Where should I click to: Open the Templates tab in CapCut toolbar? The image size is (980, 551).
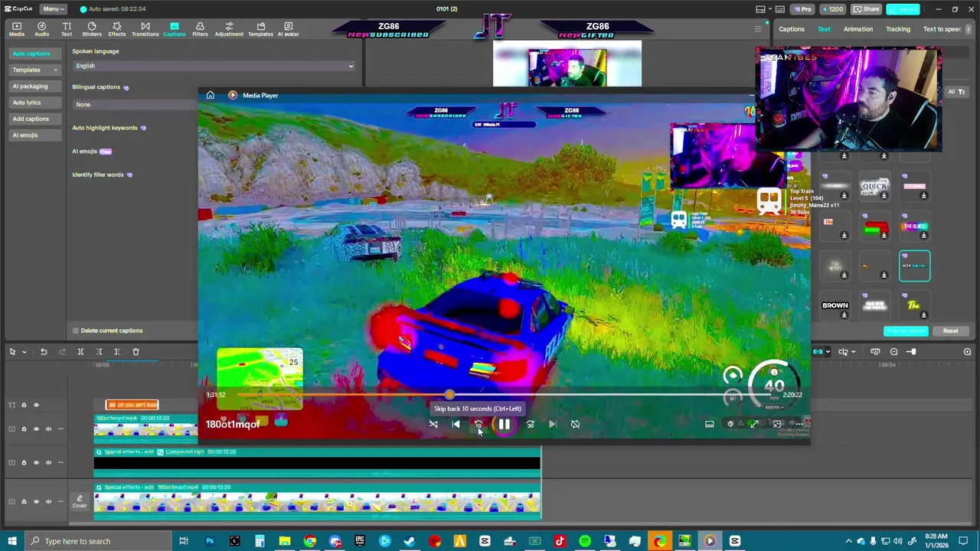(x=260, y=29)
